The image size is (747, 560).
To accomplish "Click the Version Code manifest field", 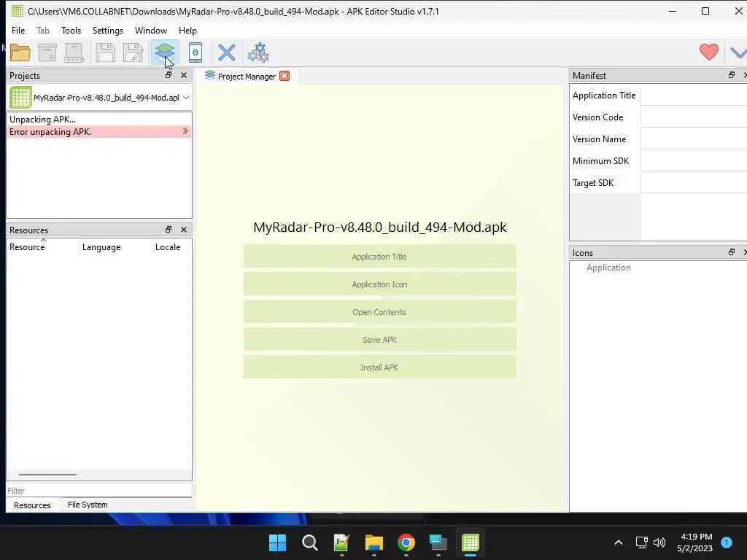I will tap(694, 117).
